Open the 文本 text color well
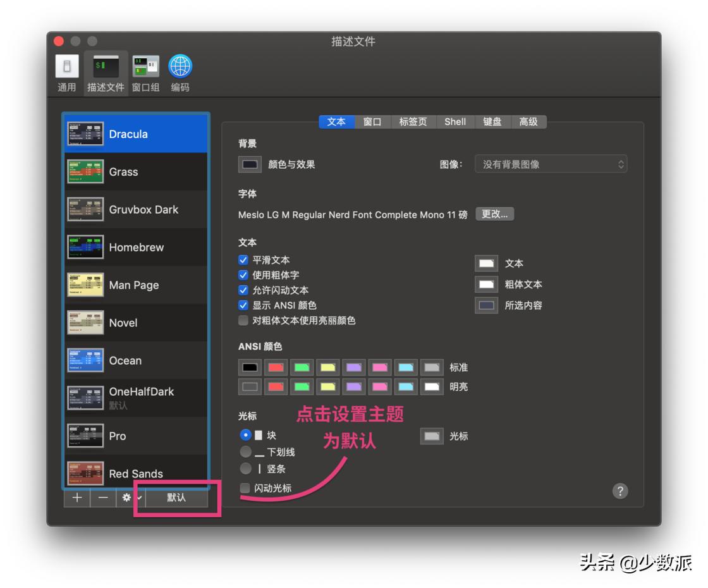This screenshot has height=588, width=708. [486, 263]
